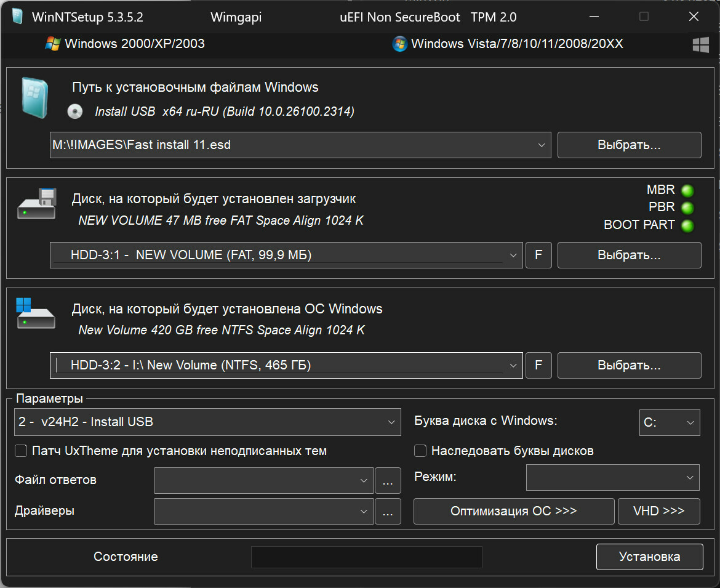720x588 pixels.
Task: Open 'Оптимизация ОС >>>' settings
Action: 514,511
